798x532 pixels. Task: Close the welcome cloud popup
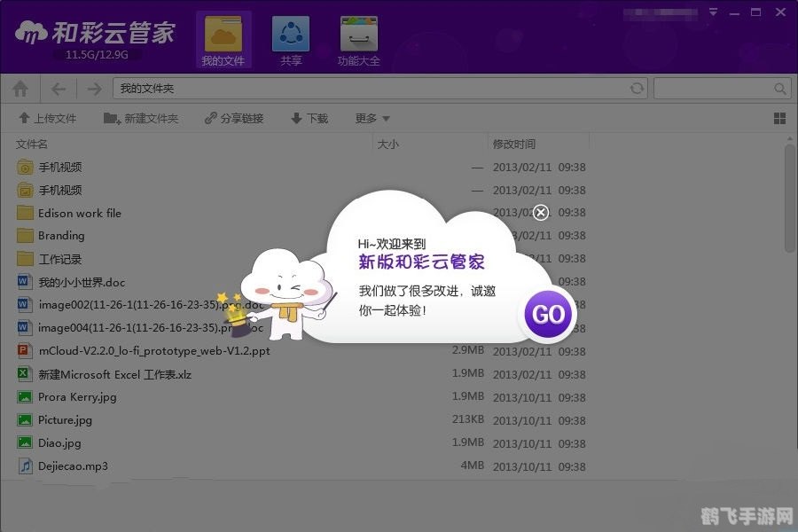(x=541, y=213)
